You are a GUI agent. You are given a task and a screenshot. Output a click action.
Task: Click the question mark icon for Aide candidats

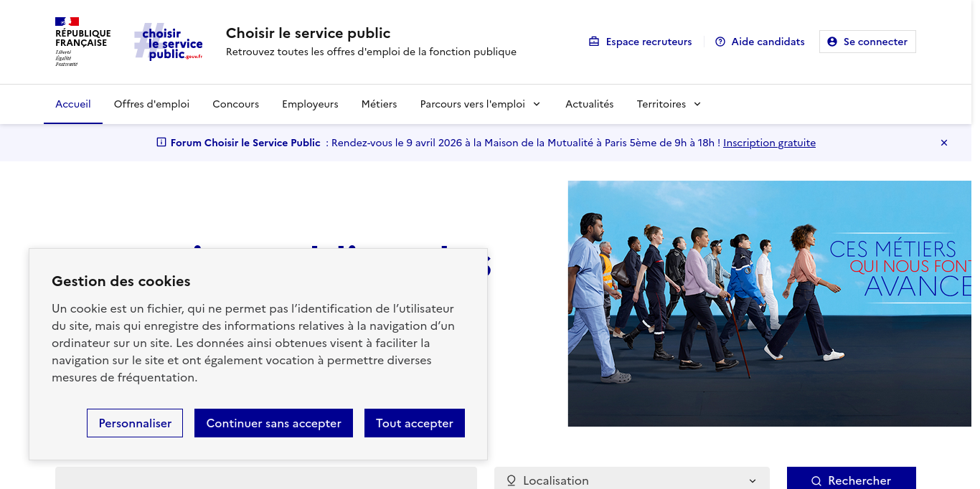tap(720, 42)
